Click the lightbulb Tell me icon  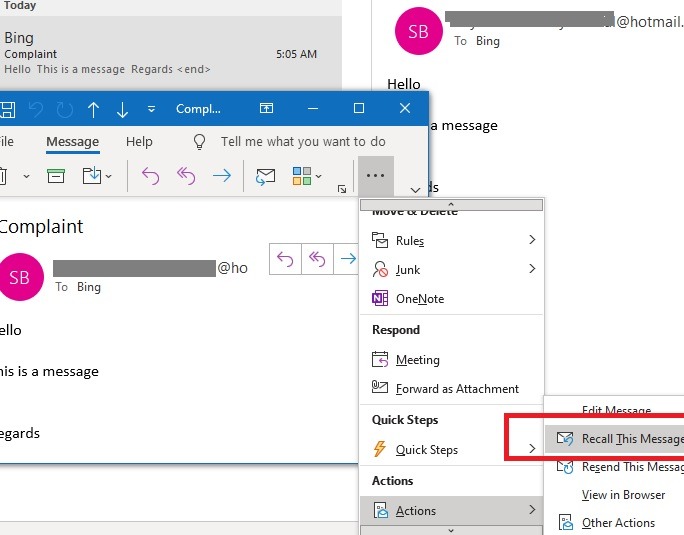click(x=199, y=142)
